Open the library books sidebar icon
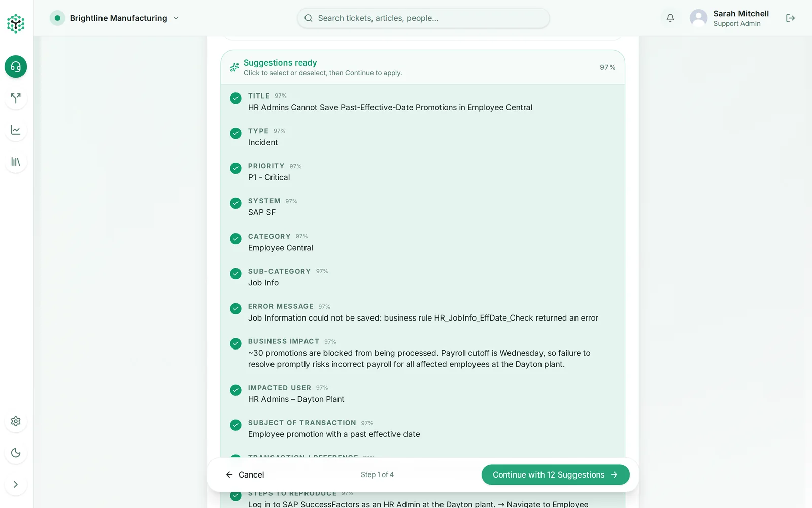 pos(16,162)
